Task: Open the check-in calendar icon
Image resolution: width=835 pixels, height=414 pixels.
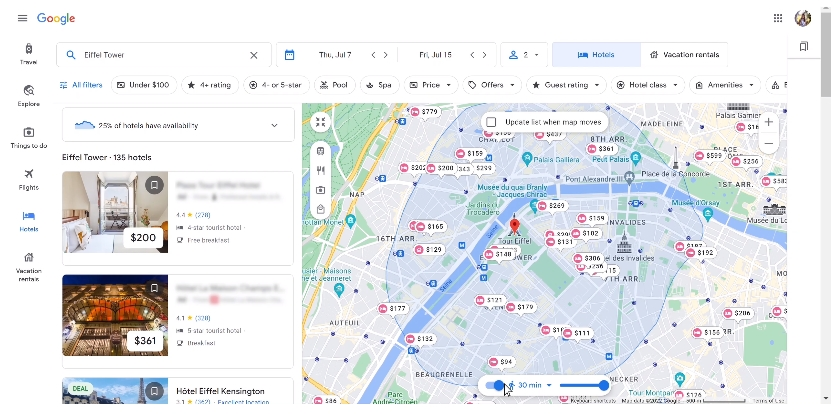Action: coord(289,55)
